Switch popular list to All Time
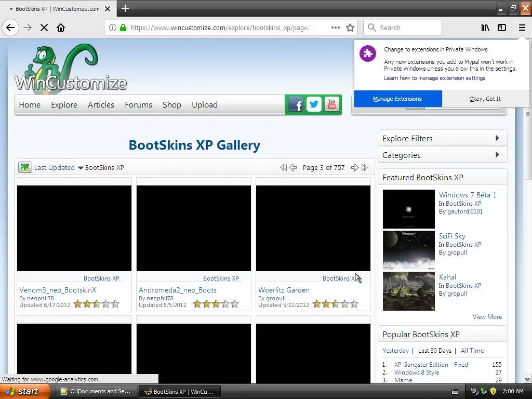This screenshot has height=399, width=532. pos(472,351)
